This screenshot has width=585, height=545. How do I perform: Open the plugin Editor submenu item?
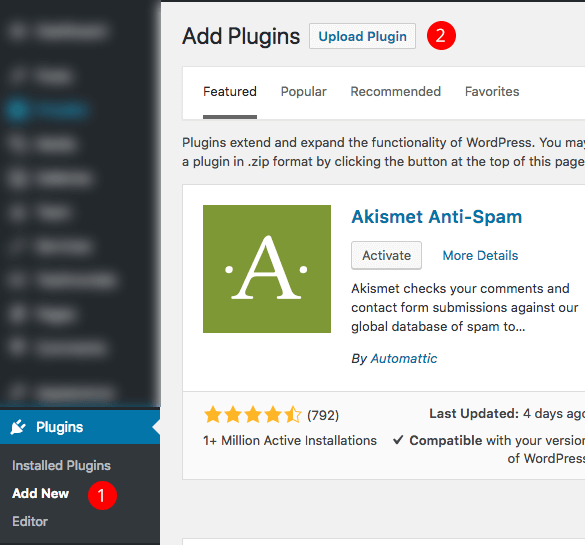[x=30, y=521]
